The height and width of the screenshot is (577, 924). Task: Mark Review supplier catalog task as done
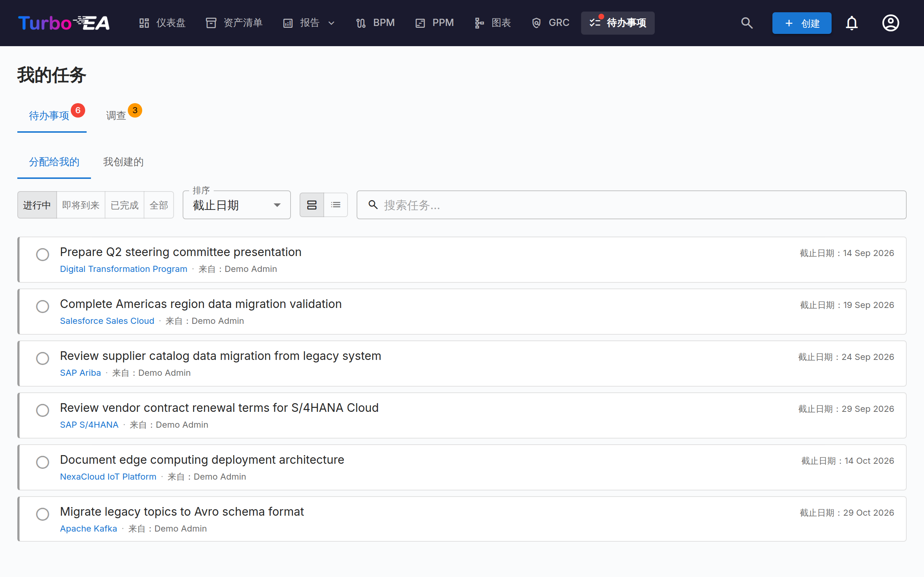[42, 358]
